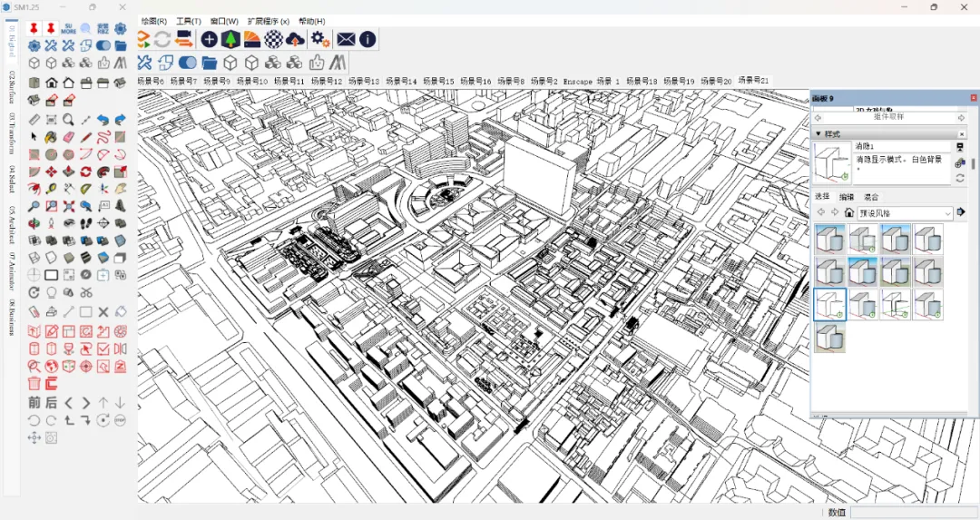Click the red globe icon

51,366
